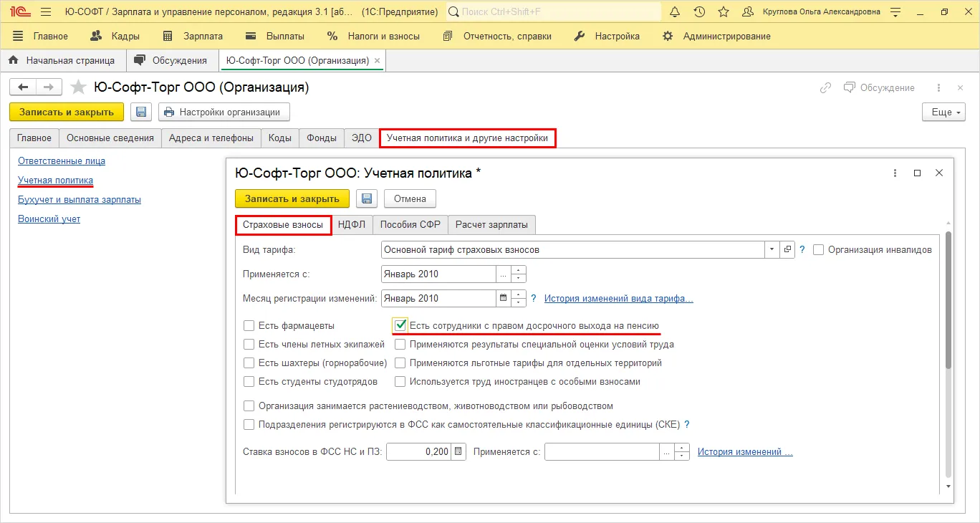Screen dimensions: 980x523
Task: Enable Есть фармацевты checkbox
Action: [249, 326]
